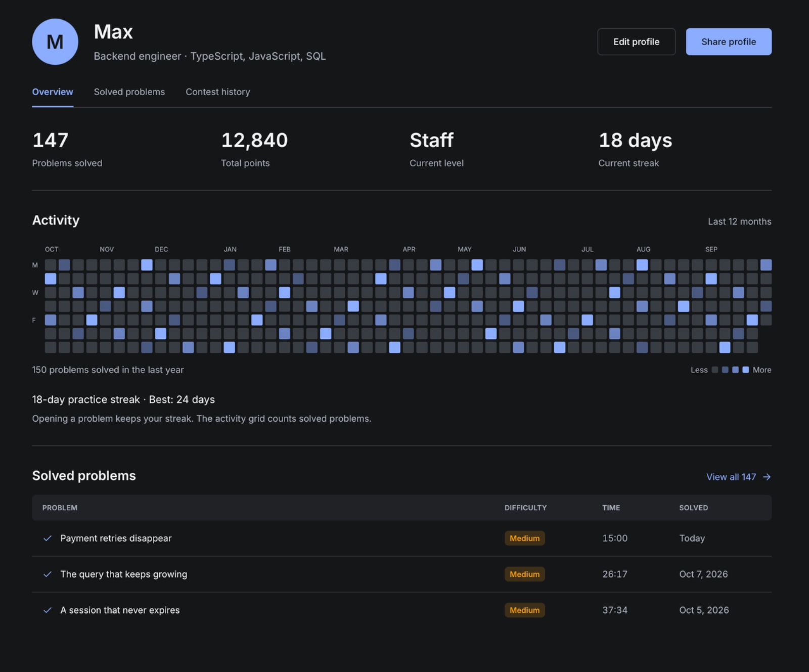Click the JAN month label on the activity grid
Image resolution: width=809 pixels, height=672 pixels.
coord(230,249)
